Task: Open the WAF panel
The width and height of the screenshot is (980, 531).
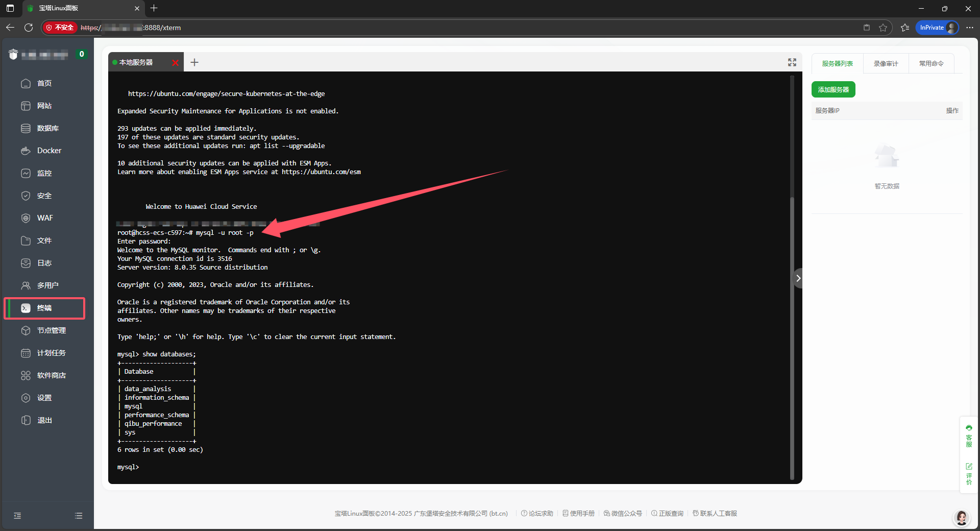Action: point(45,218)
